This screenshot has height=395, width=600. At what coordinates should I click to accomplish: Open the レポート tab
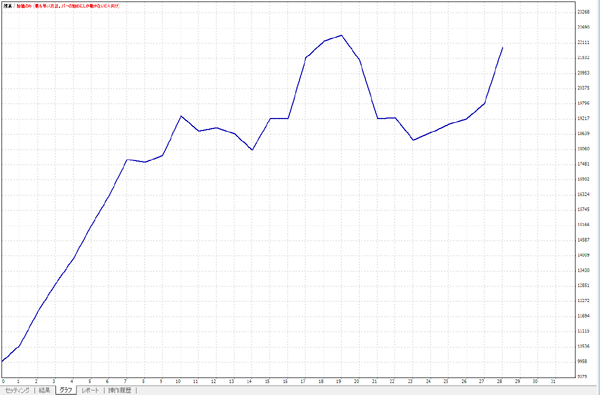tap(90, 390)
